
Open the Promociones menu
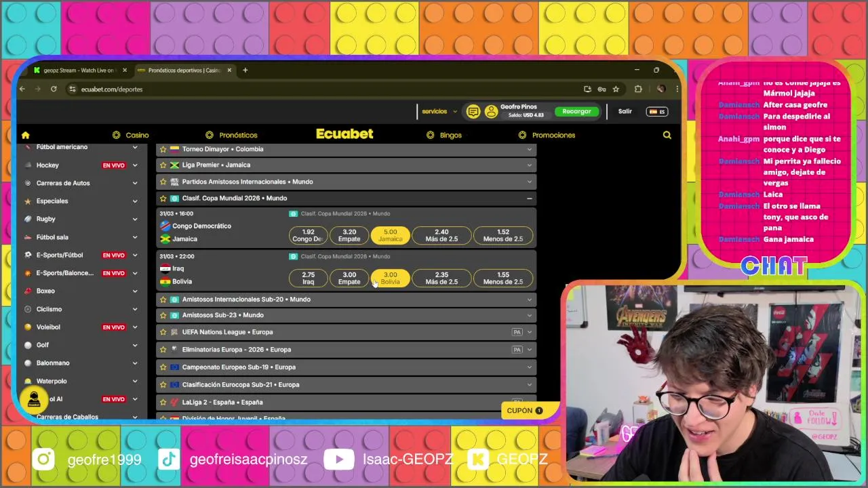tap(547, 135)
